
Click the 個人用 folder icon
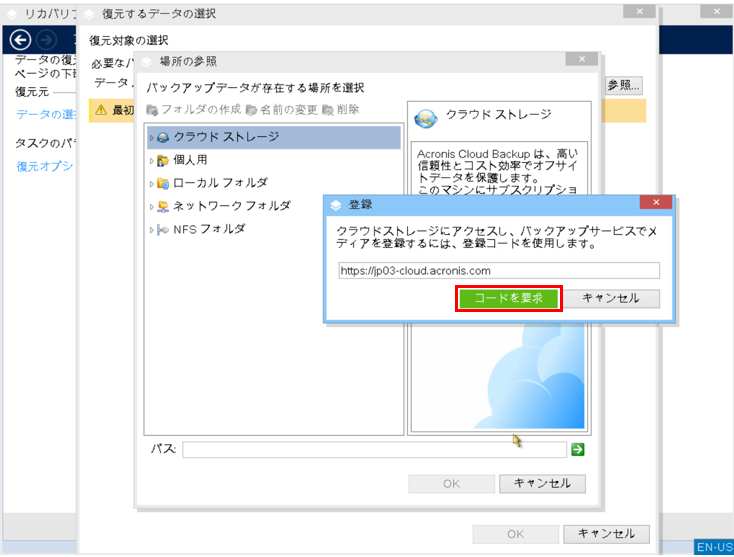163,160
